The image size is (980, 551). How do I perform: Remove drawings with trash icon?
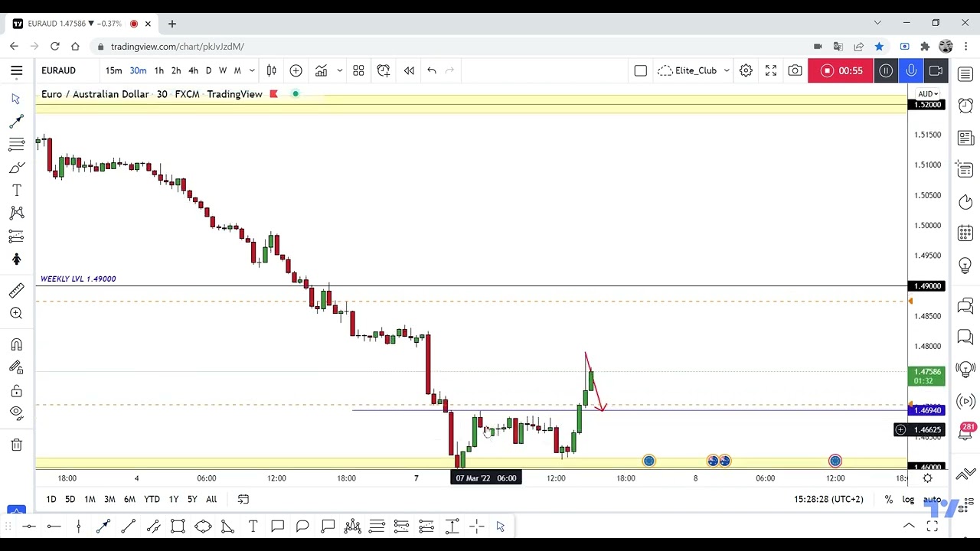coord(16,445)
